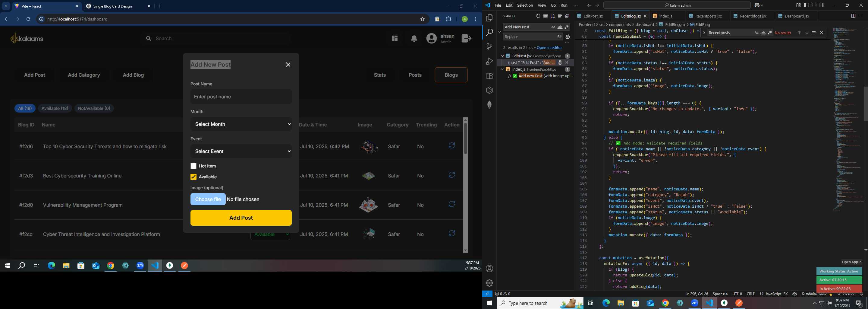This screenshot has width=868, height=309.
Task: Reload the localhost dashboard page
Action: click(x=29, y=19)
